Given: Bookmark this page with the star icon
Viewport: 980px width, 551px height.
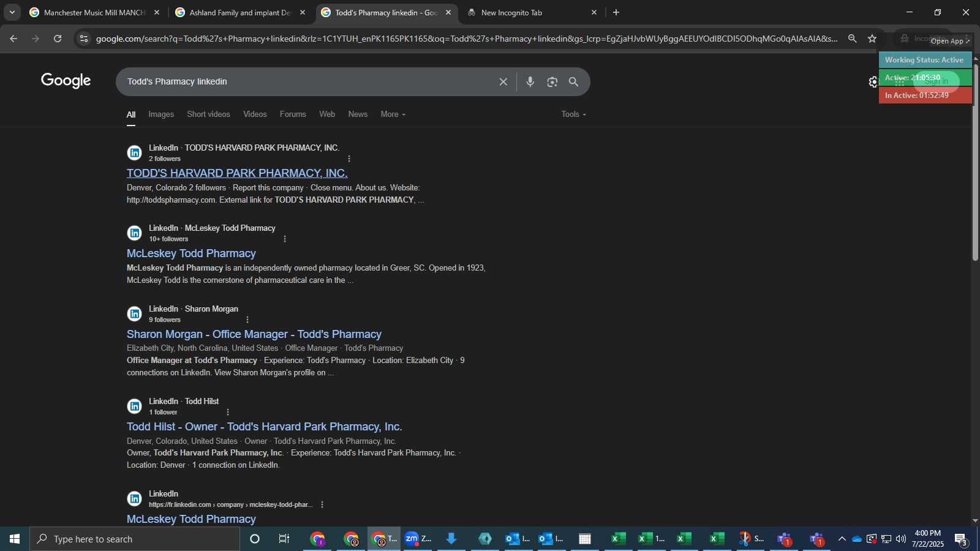Looking at the screenshot, I should point(872,39).
